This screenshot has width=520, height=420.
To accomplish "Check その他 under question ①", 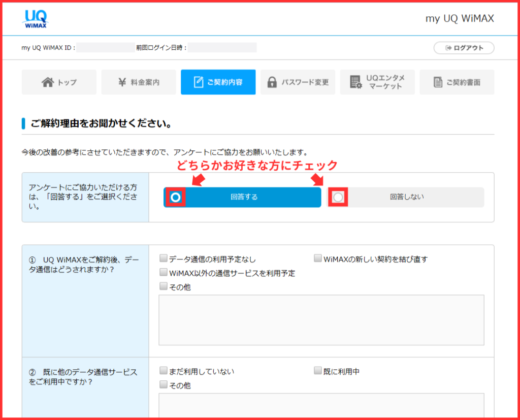I will (x=164, y=286).
